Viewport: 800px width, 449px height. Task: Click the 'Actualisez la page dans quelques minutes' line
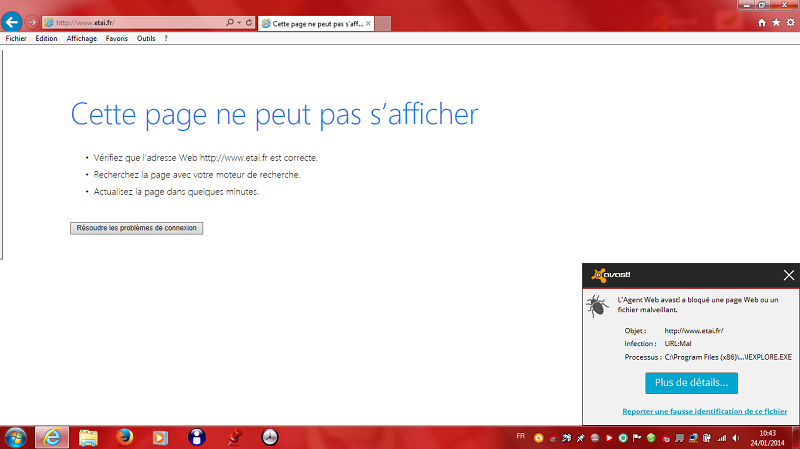pyautogui.click(x=176, y=192)
